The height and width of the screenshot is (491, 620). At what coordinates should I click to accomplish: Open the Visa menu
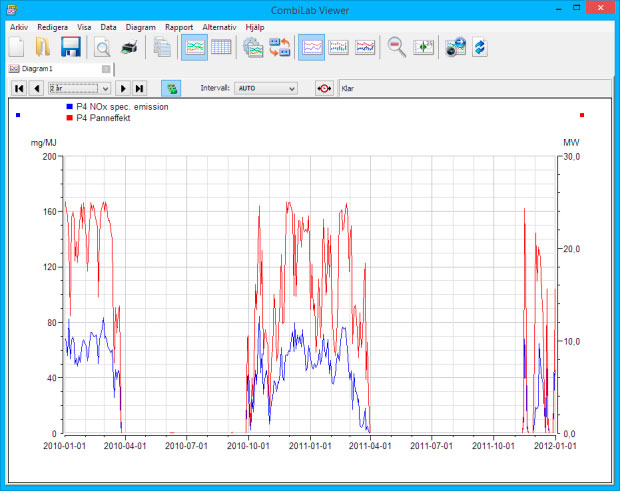(84, 27)
